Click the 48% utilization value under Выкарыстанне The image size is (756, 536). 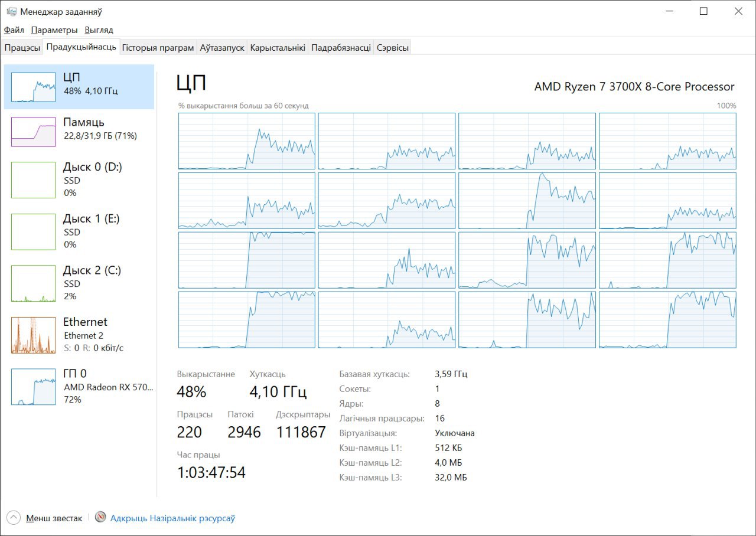(x=191, y=392)
